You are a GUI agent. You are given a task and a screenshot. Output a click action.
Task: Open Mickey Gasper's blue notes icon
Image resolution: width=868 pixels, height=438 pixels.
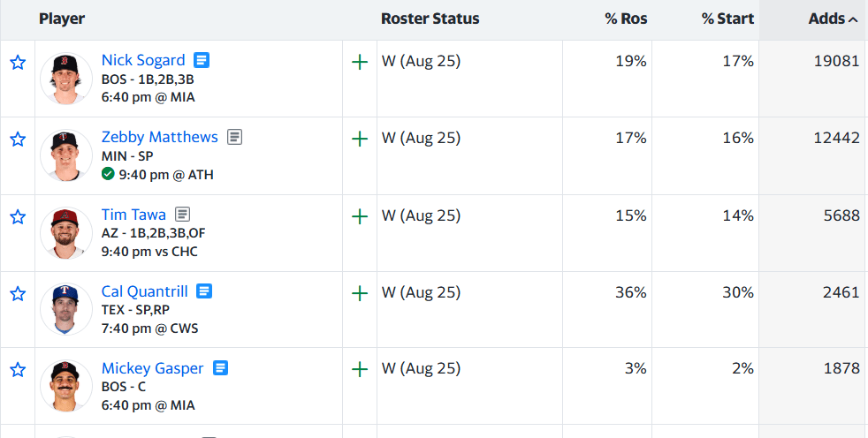220,367
